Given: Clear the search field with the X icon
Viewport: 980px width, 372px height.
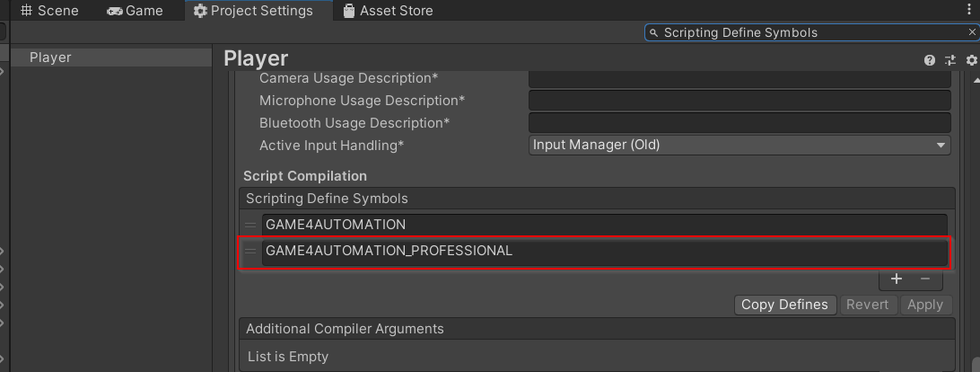Looking at the screenshot, I should pyautogui.click(x=971, y=32).
